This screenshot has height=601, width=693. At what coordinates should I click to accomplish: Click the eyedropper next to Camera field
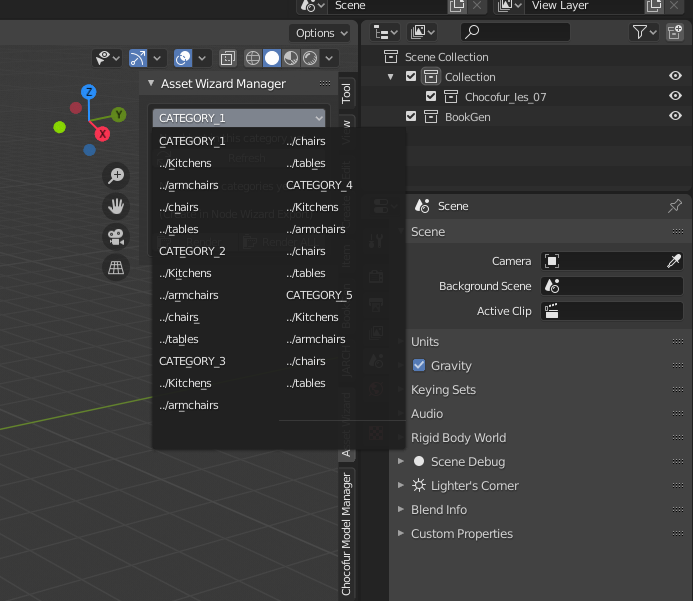(674, 261)
